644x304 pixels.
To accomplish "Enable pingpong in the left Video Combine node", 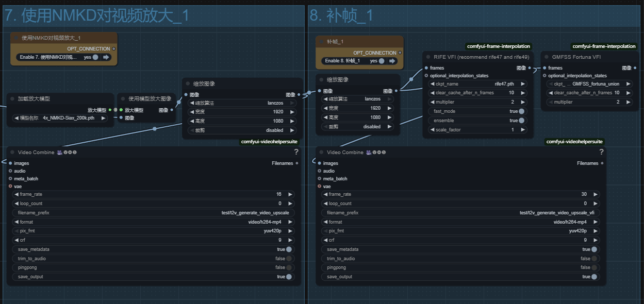I will (289, 267).
